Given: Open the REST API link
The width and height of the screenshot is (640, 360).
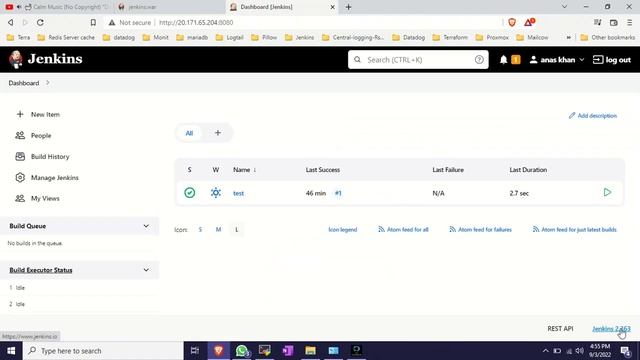Looking at the screenshot, I should 560,329.
